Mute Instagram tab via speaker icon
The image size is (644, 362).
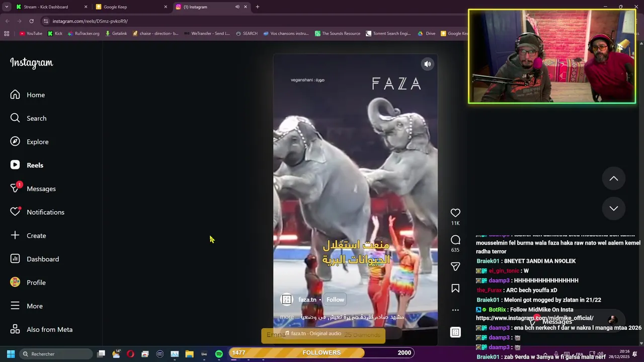[237, 7]
